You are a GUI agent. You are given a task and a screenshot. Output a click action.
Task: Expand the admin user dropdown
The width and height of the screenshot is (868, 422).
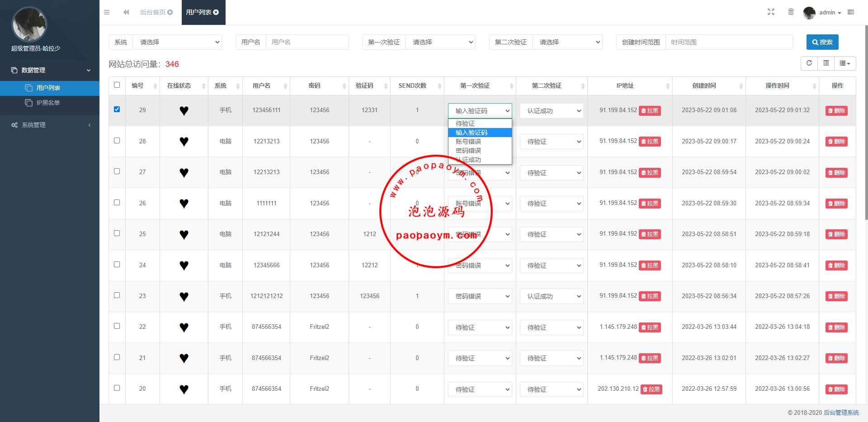point(830,13)
